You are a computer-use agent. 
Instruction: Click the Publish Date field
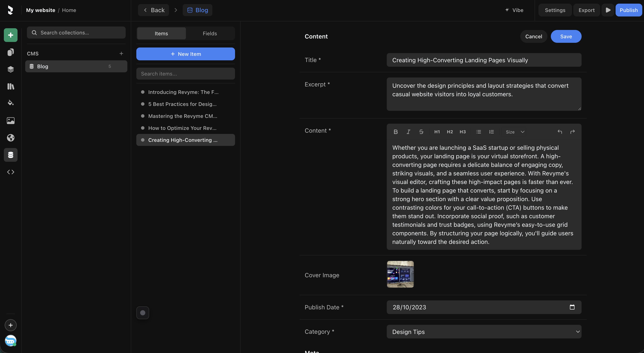484,307
